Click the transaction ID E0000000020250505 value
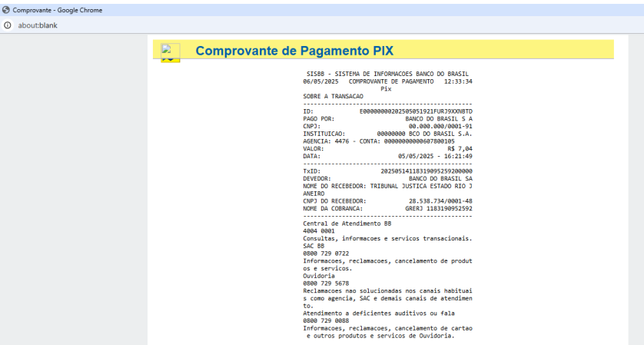Image resolution: width=644 pixels, height=345 pixels. 416,111
